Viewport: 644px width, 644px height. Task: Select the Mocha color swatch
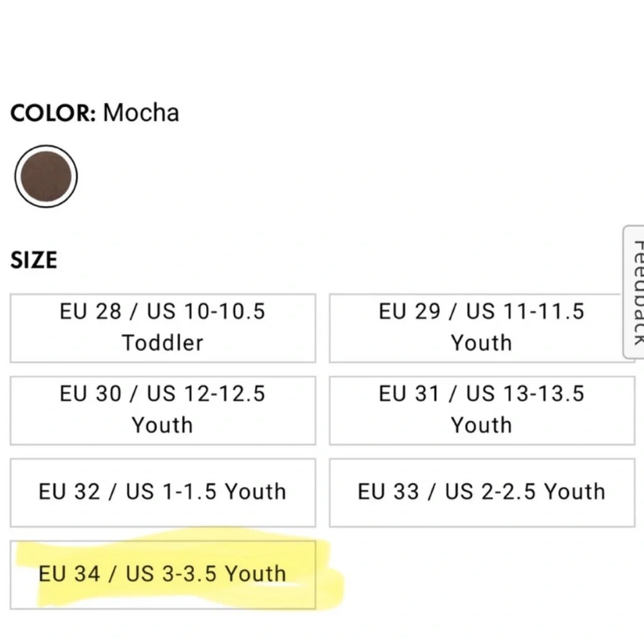point(46,176)
